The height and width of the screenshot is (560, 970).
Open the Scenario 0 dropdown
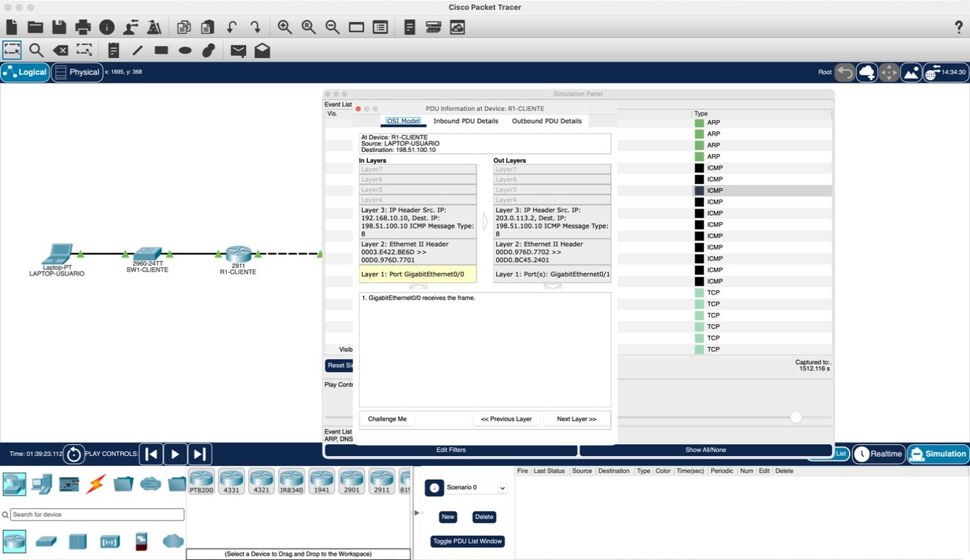pyautogui.click(x=477, y=488)
